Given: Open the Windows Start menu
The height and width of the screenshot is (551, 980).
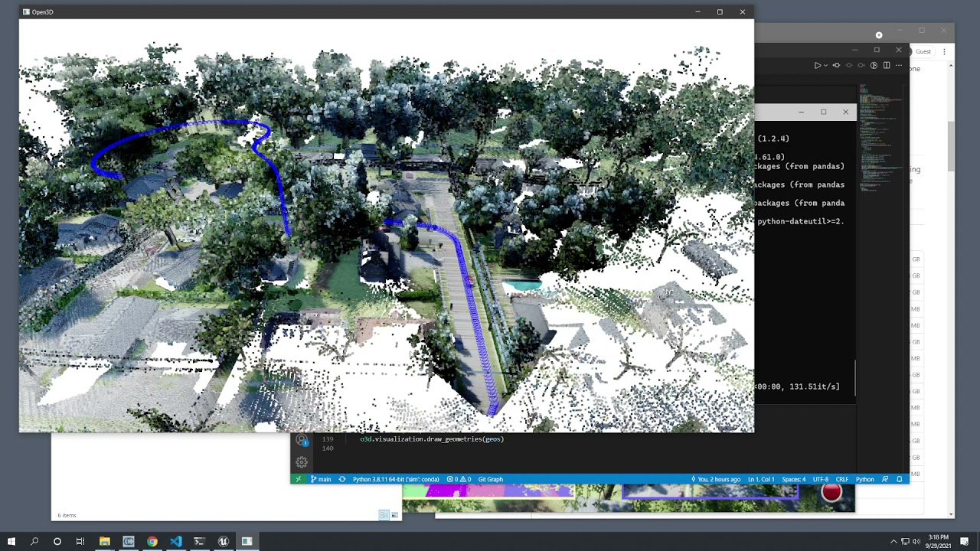Looking at the screenshot, I should pos(11,542).
